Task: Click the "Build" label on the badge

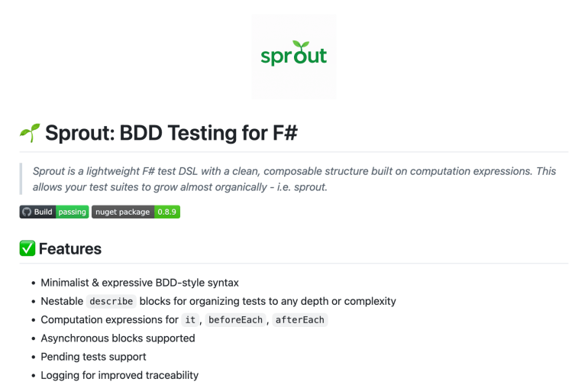Action: [x=44, y=212]
